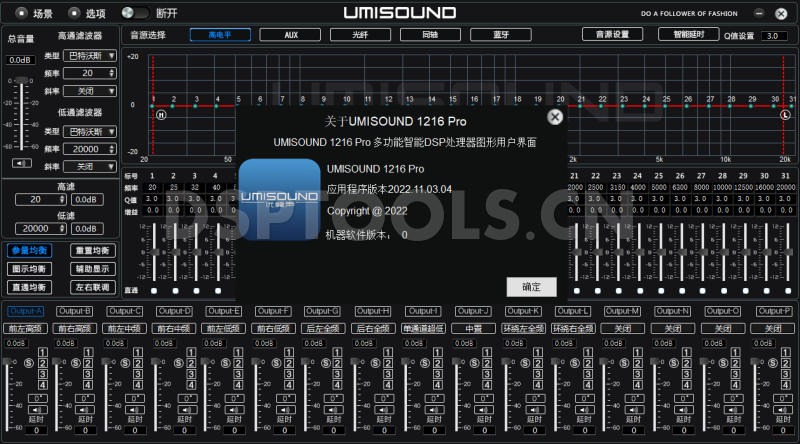This screenshot has height=444, width=800.
Task: Invert phase 0° on Output-L
Action: tap(585, 399)
